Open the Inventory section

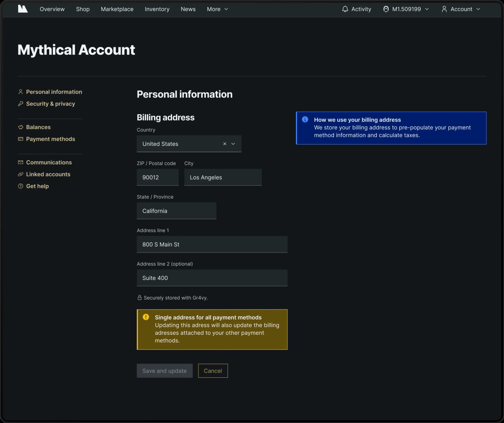point(157,9)
